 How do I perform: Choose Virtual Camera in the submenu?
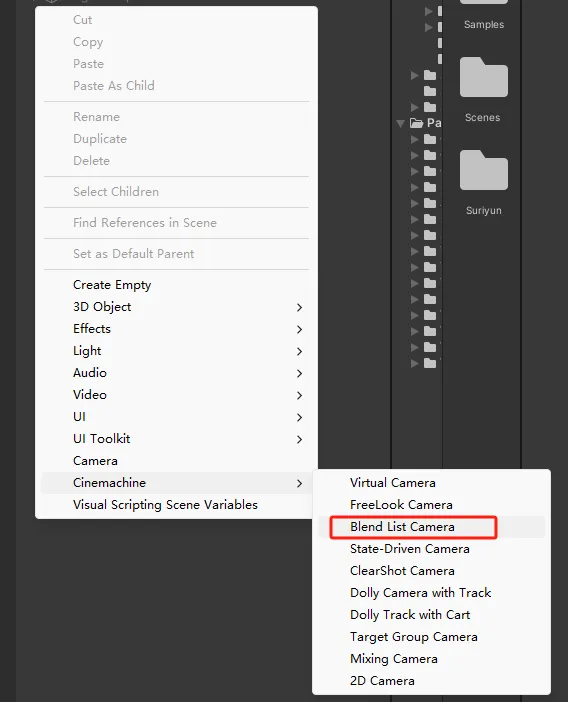coord(431,483)
